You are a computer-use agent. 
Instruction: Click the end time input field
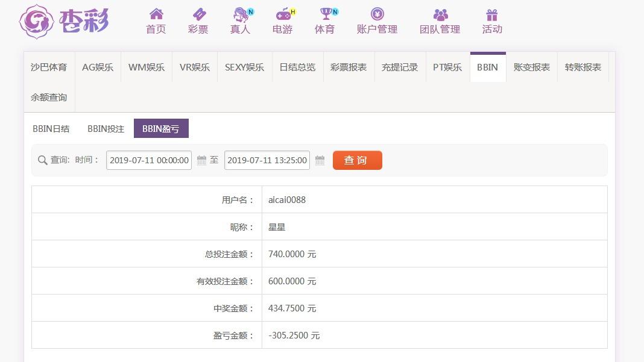tap(267, 160)
